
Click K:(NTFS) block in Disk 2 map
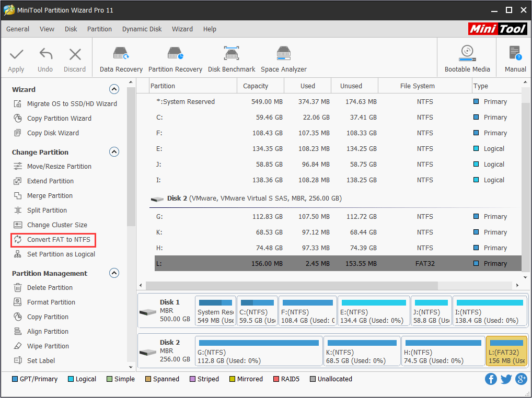pos(362,351)
